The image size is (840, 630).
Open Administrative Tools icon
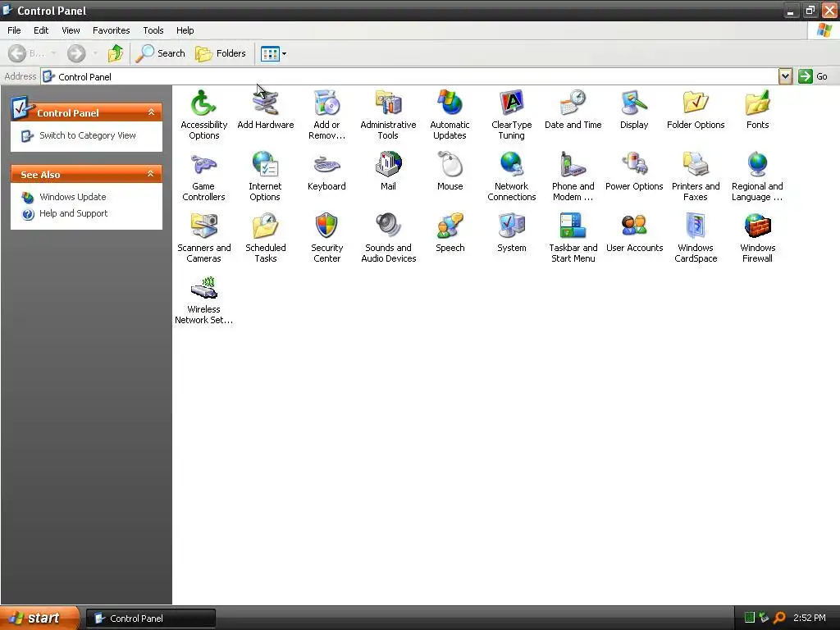388,103
